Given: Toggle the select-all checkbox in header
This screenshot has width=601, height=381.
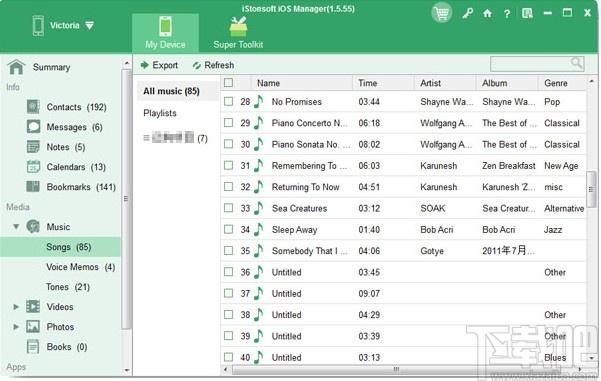Looking at the screenshot, I should click(228, 83).
